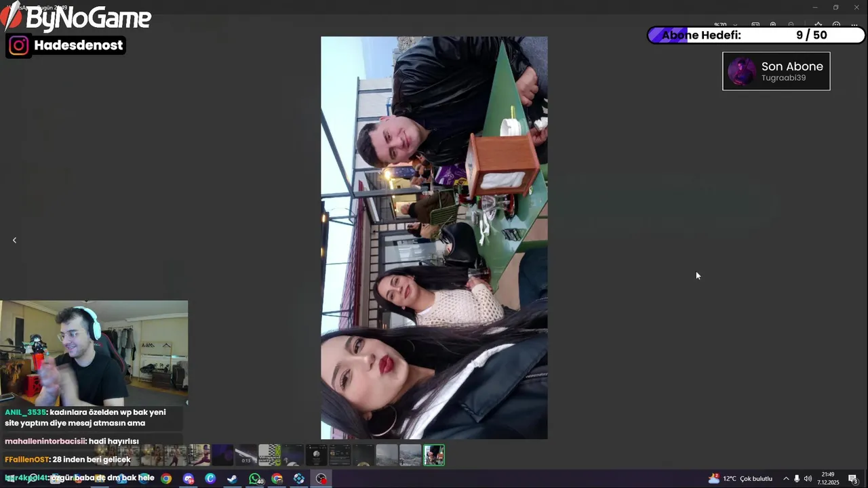
Task: Open Chrome from the taskbar beside Discord
Action: tap(166, 479)
